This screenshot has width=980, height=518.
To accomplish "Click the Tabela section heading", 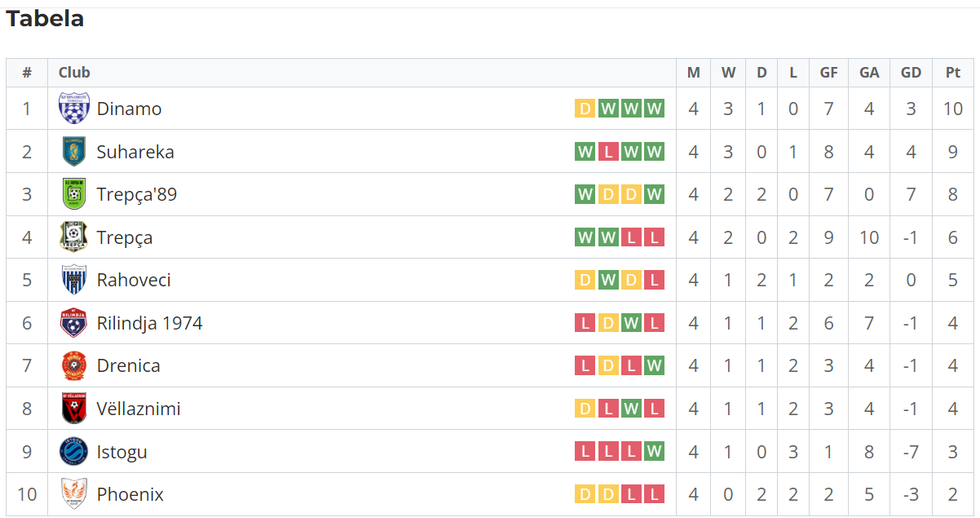I will [x=45, y=19].
